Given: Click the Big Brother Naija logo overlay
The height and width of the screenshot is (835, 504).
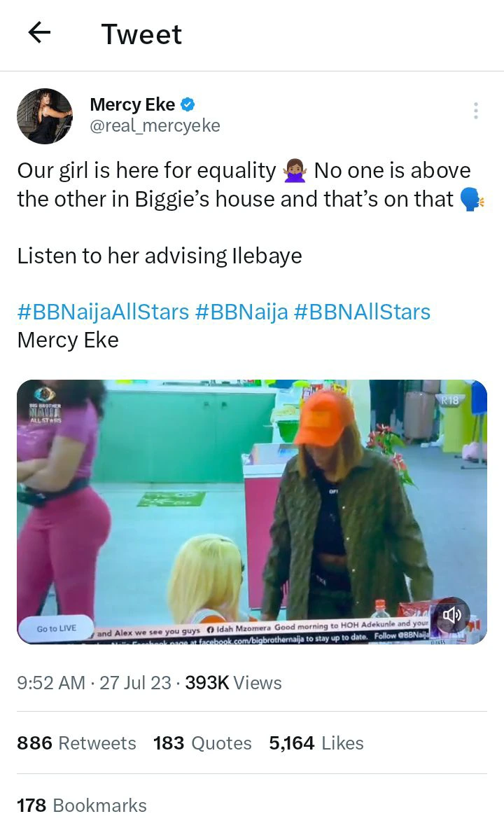Looking at the screenshot, I should (x=45, y=405).
